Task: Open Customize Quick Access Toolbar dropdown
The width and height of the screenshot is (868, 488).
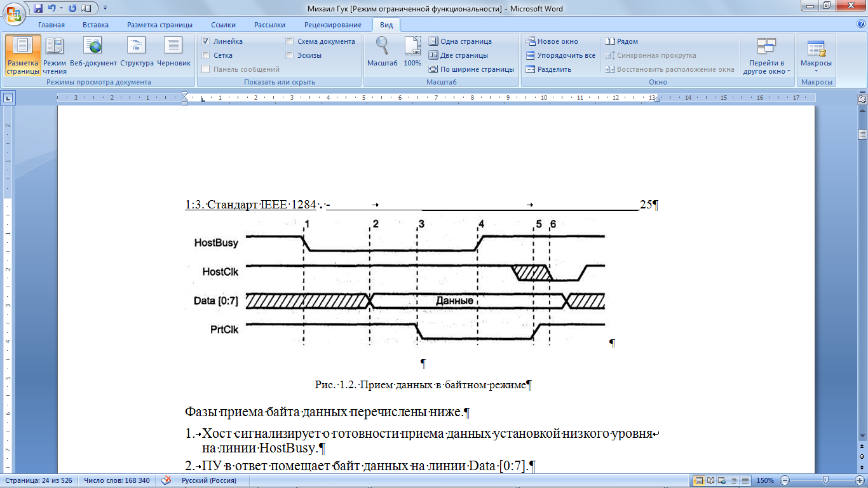Action: tap(105, 9)
